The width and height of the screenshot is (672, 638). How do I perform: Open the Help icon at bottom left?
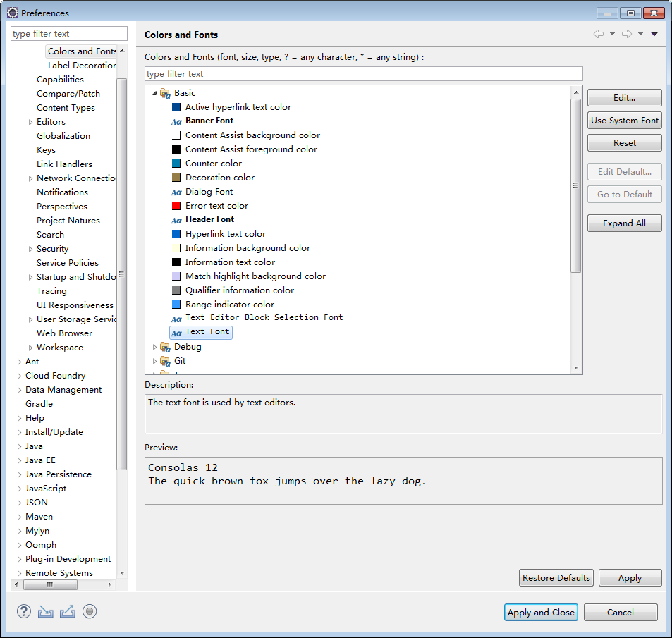(x=24, y=611)
